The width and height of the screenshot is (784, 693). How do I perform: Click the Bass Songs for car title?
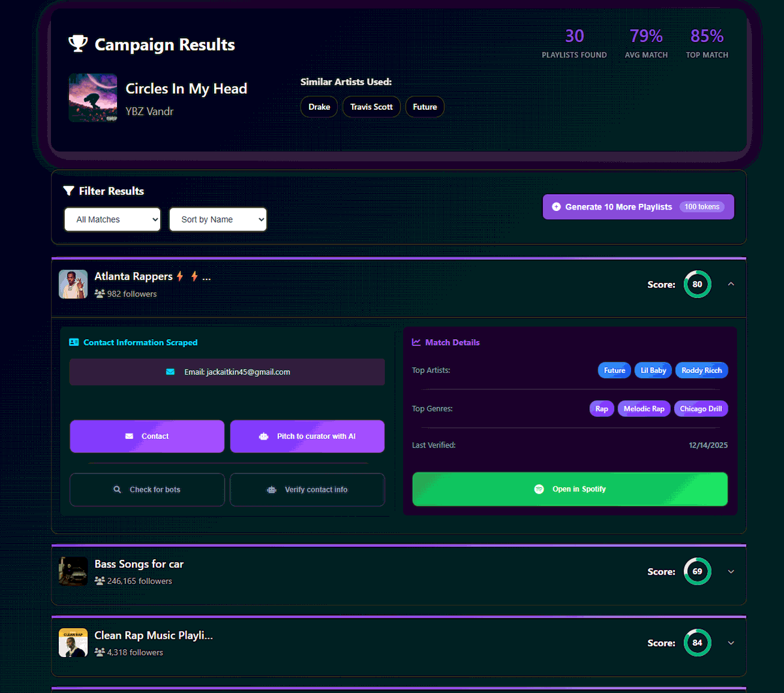click(139, 564)
